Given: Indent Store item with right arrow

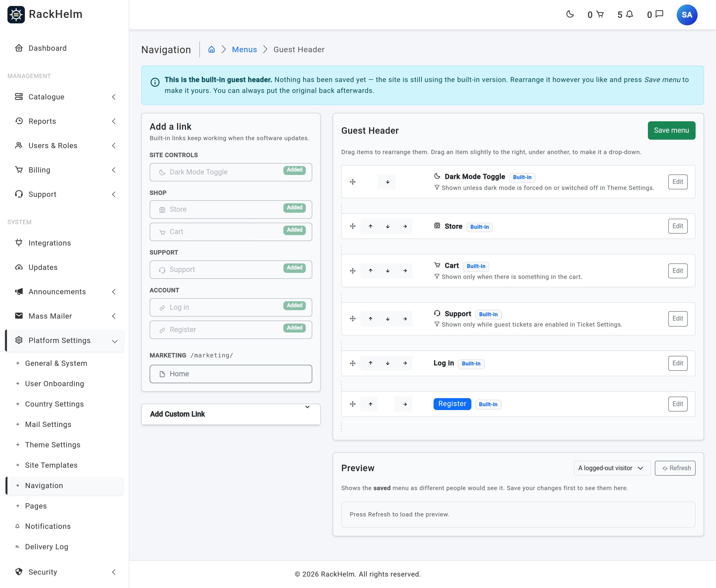Looking at the screenshot, I should tap(404, 226).
